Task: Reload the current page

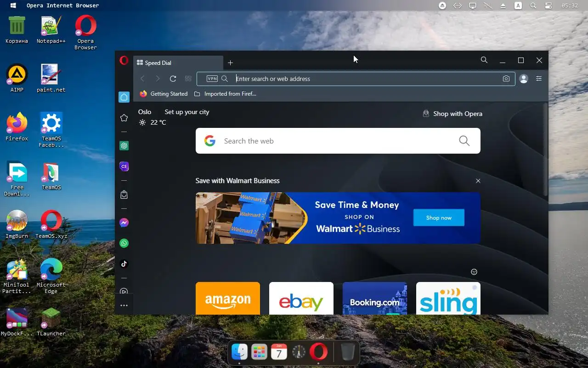Action: coord(173,79)
